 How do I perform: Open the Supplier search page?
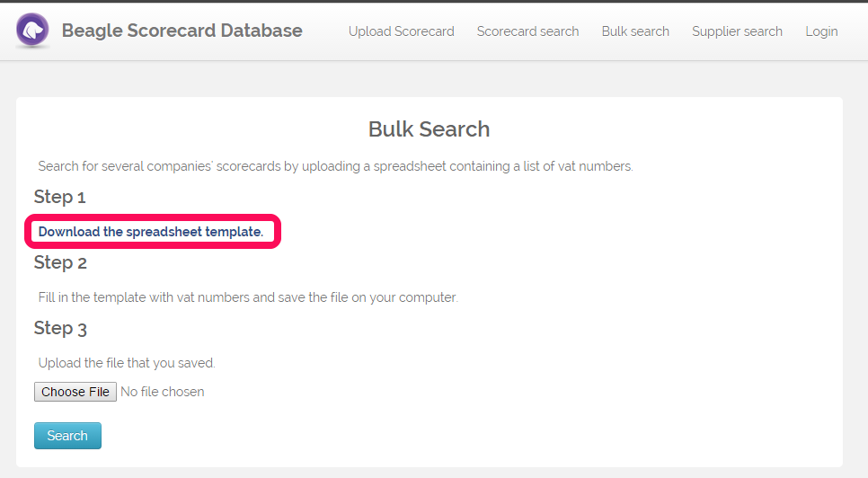(737, 31)
